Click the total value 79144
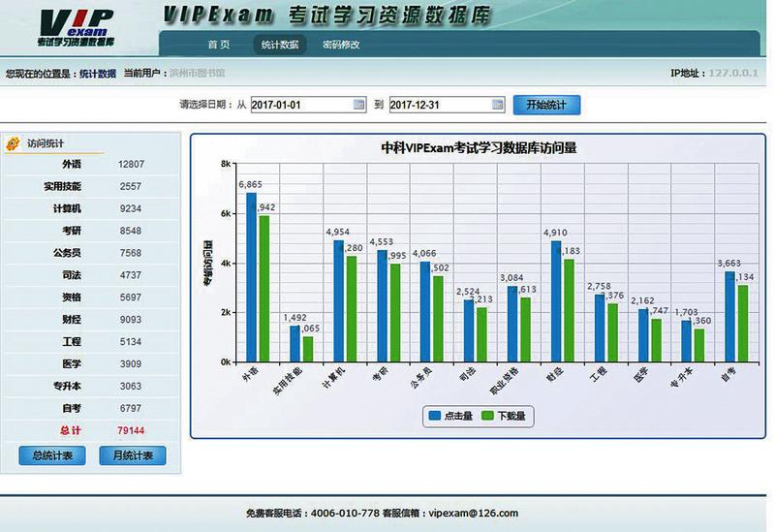This screenshot has width=775, height=532. click(x=131, y=430)
